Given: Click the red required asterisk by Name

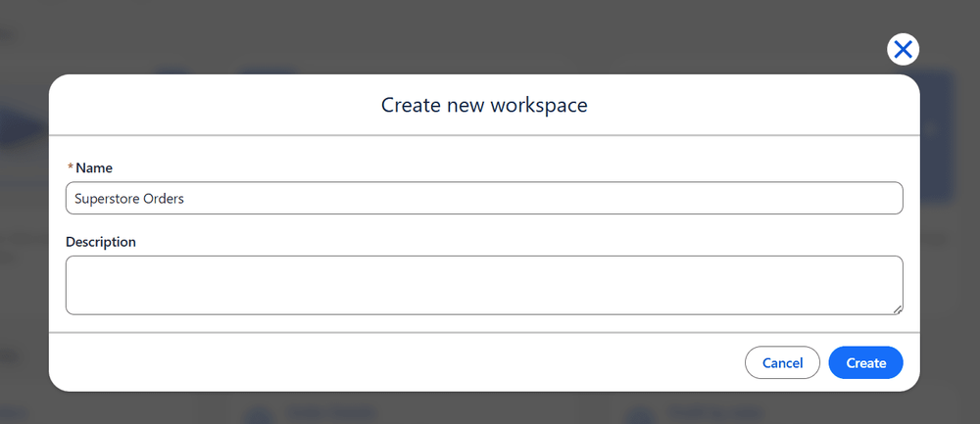Looking at the screenshot, I should click(71, 168).
